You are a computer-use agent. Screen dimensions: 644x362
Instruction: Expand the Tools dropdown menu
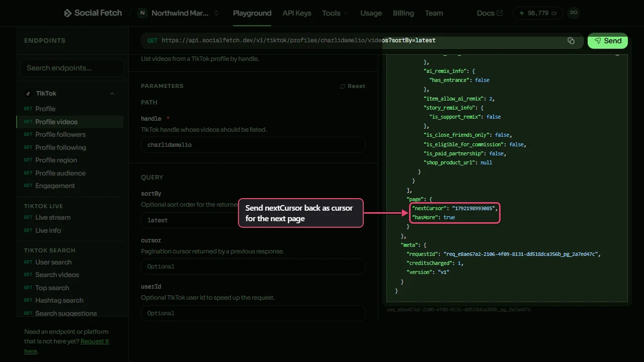335,13
